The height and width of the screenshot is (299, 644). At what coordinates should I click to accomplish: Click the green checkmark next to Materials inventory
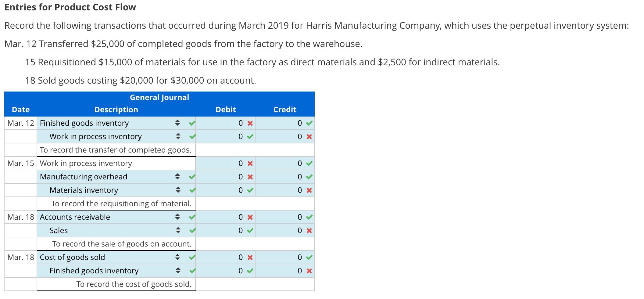click(x=192, y=190)
